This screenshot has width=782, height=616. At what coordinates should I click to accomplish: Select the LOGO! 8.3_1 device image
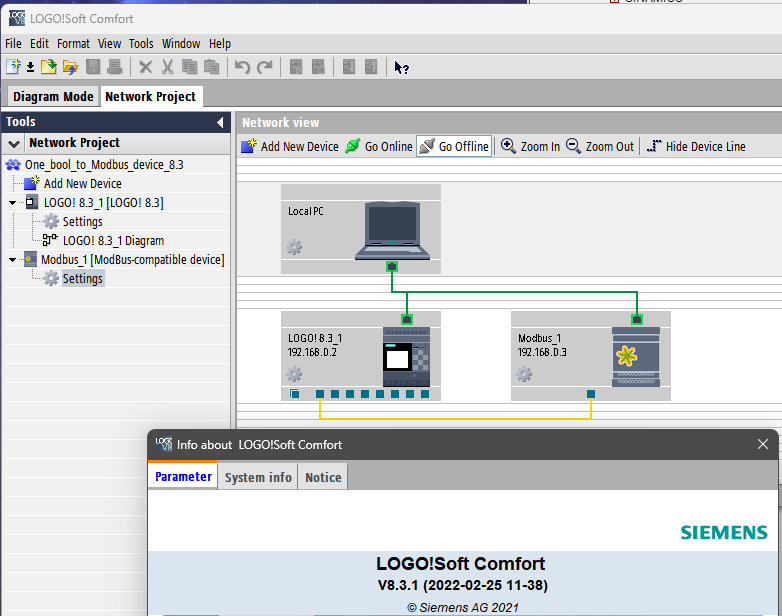[407, 357]
